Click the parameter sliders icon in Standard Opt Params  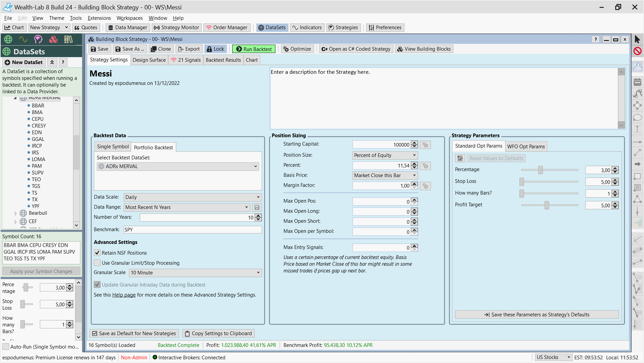click(x=460, y=158)
